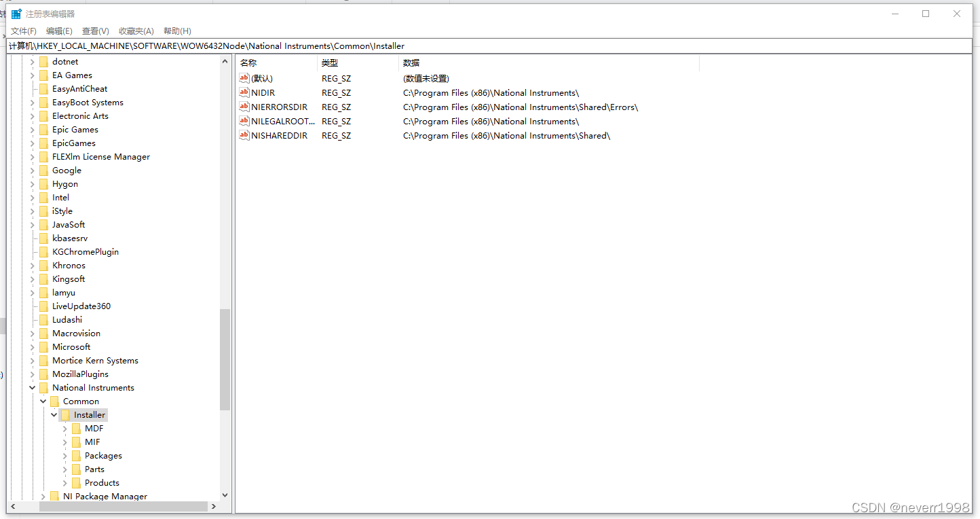Expand the Parts key
This screenshot has width=980, height=519.
[x=64, y=469]
